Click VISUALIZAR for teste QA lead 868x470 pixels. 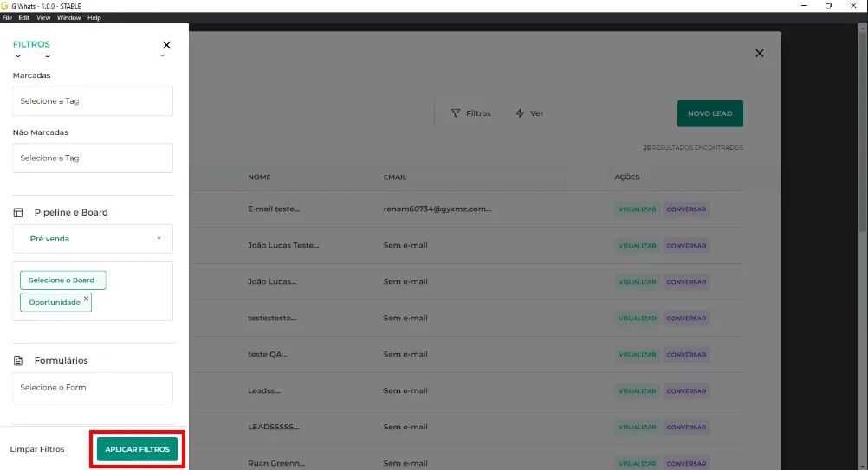point(638,354)
